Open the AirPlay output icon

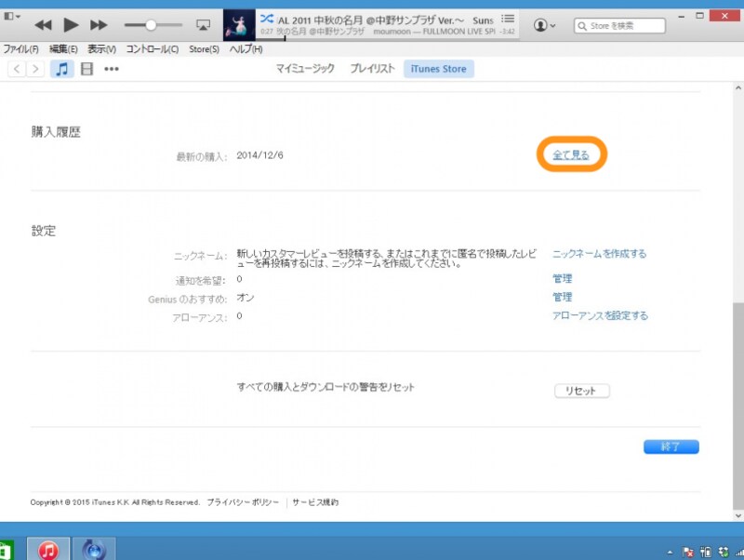[203, 25]
